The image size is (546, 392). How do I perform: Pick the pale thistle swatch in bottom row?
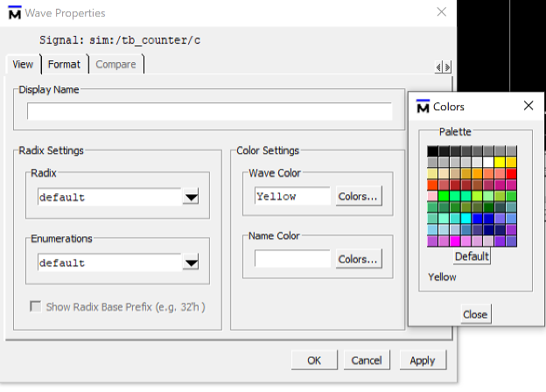[x=488, y=241]
